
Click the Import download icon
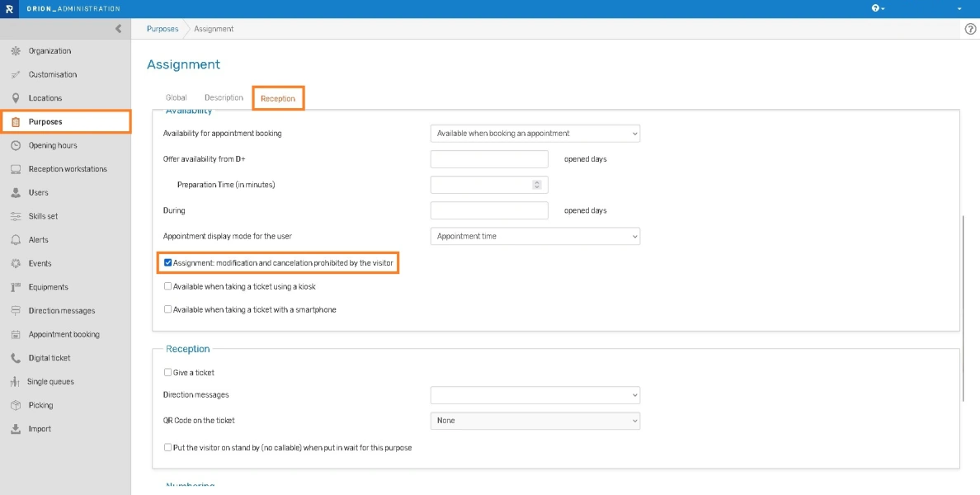point(15,429)
